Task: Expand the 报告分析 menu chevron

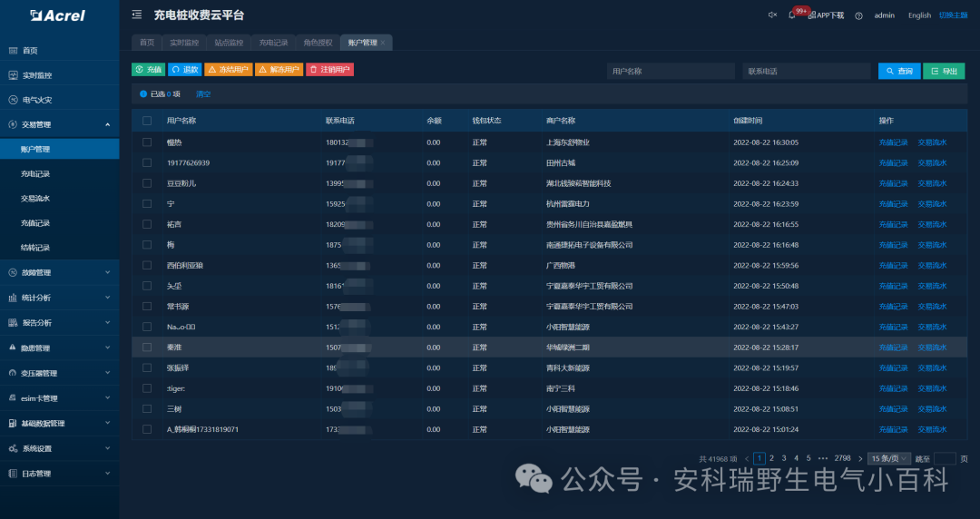Action: (107, 323)
